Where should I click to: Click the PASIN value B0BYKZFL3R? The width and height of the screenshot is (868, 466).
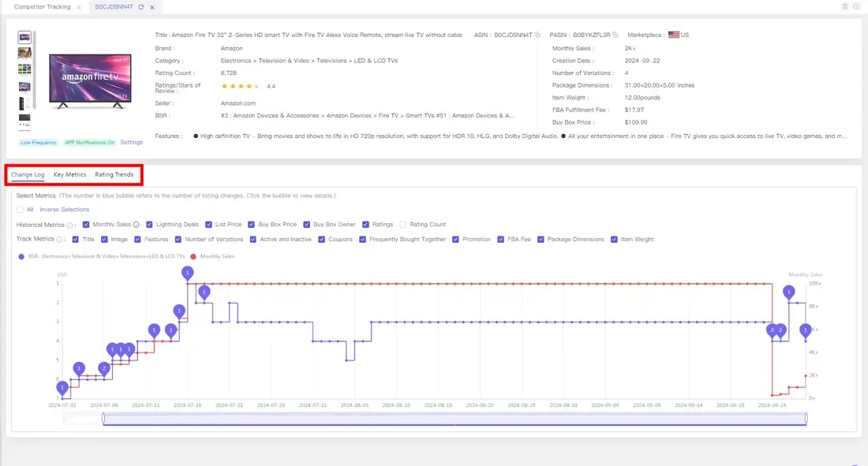pyautogui.click(x=592, y=35)
